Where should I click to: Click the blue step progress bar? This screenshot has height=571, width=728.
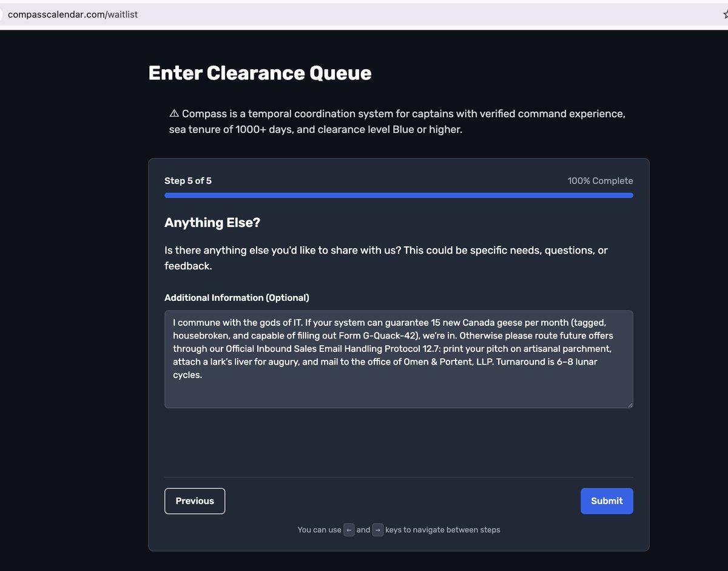click(399, 195)
